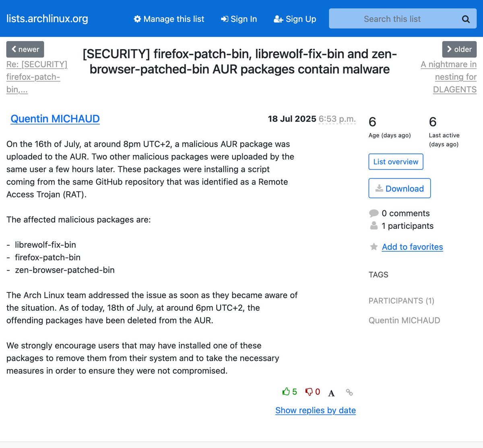Click the 'firefox-patch-bin' list line in message body
The width and height of the screenshot is (483, 448).
click(48, 257)
